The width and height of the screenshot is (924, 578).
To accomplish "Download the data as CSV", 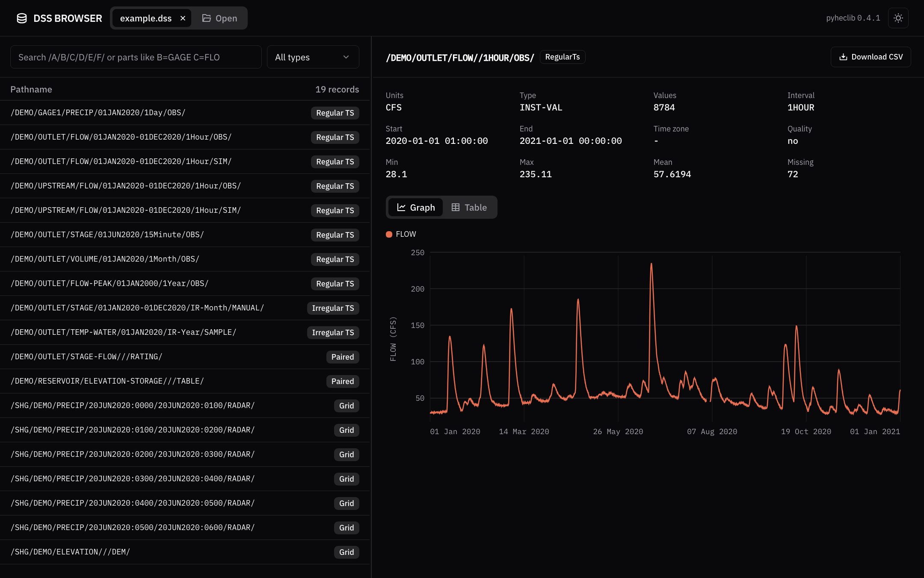I will pyautogui.click(x=871, y=57).
